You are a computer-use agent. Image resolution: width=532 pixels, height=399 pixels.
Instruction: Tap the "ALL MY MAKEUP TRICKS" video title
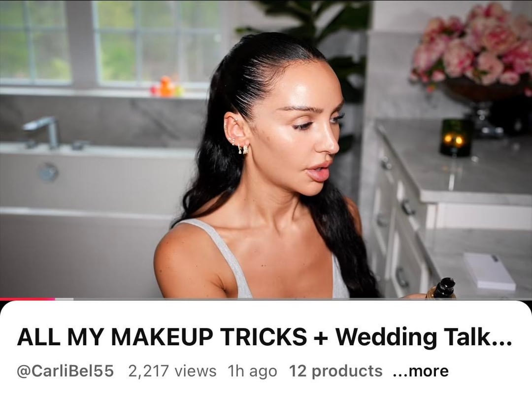(x=162, y=337)
